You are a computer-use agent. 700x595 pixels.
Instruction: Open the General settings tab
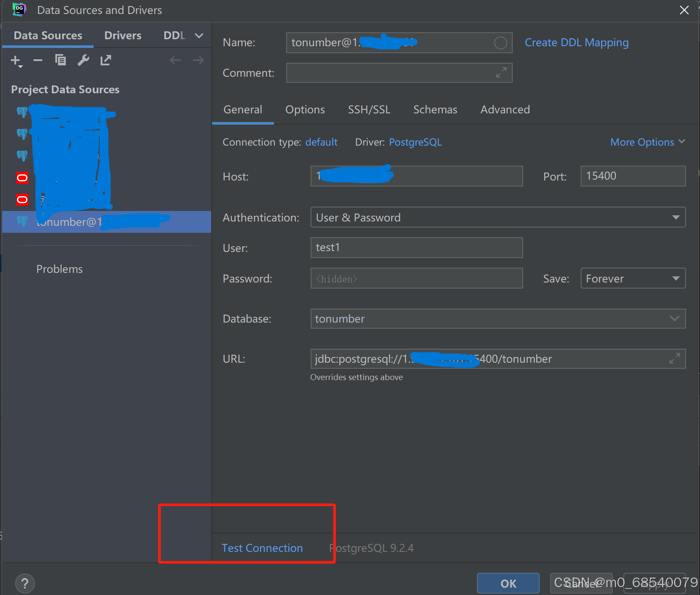(243, 109)
